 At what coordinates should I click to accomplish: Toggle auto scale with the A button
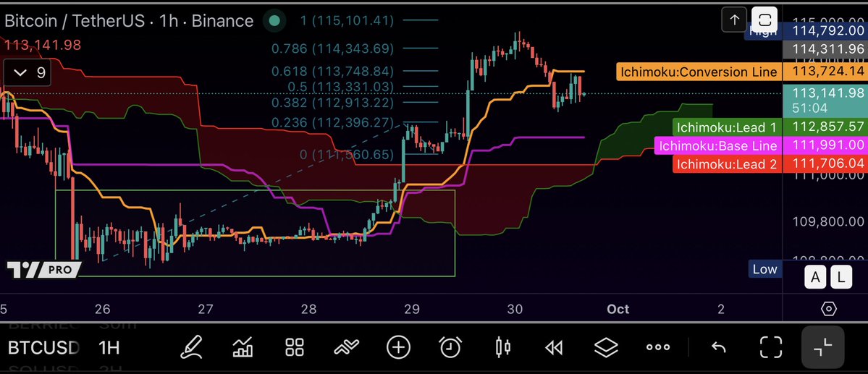tap(815, 277)
